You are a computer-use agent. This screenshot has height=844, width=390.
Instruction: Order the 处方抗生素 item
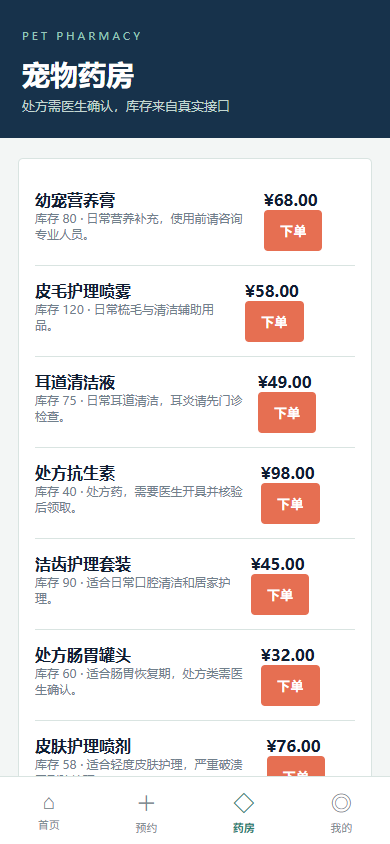pos(290,503)
